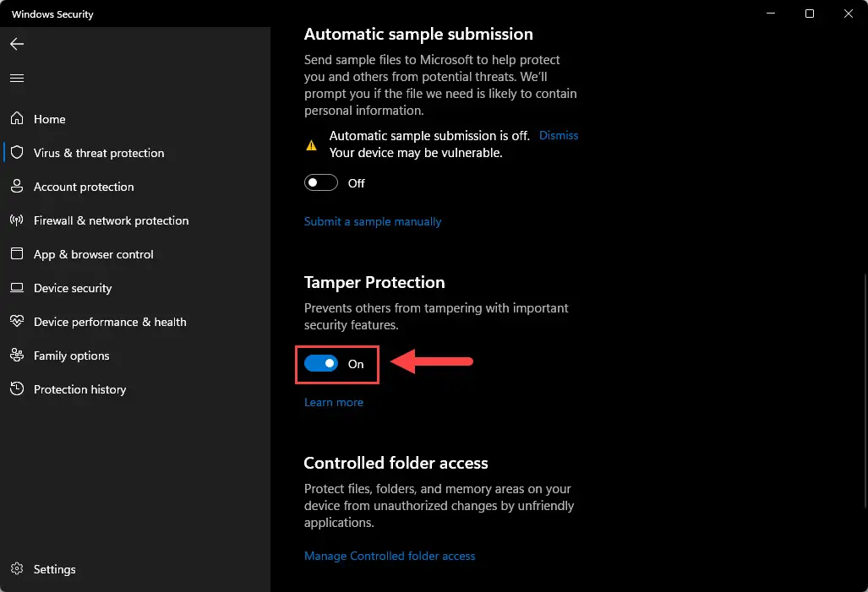Click the Device performance & health heart icon

pyautogui.click(x=17, y=321)
